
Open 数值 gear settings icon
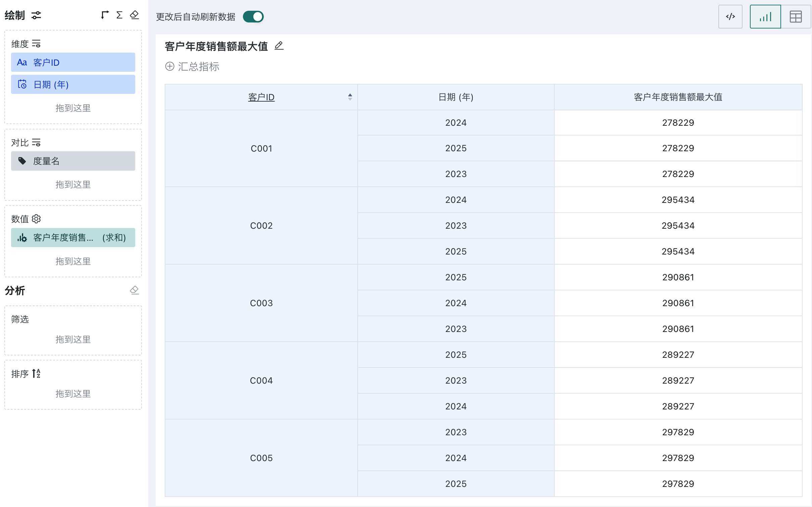click(36, 219)
